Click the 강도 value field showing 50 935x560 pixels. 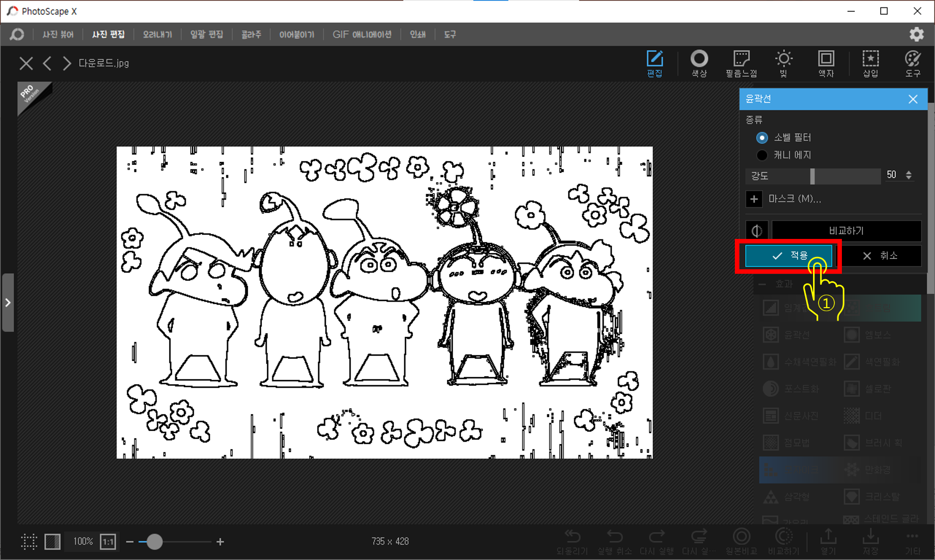[892, 175]
